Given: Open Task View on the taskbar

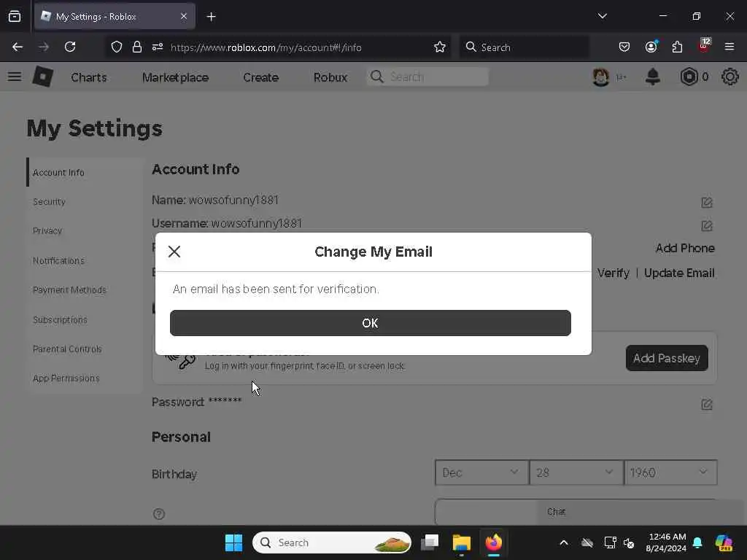Looking at the screenshot, I should 430,542.
